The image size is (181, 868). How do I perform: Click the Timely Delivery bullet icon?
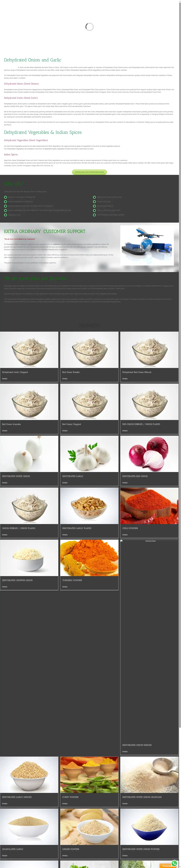94,202
